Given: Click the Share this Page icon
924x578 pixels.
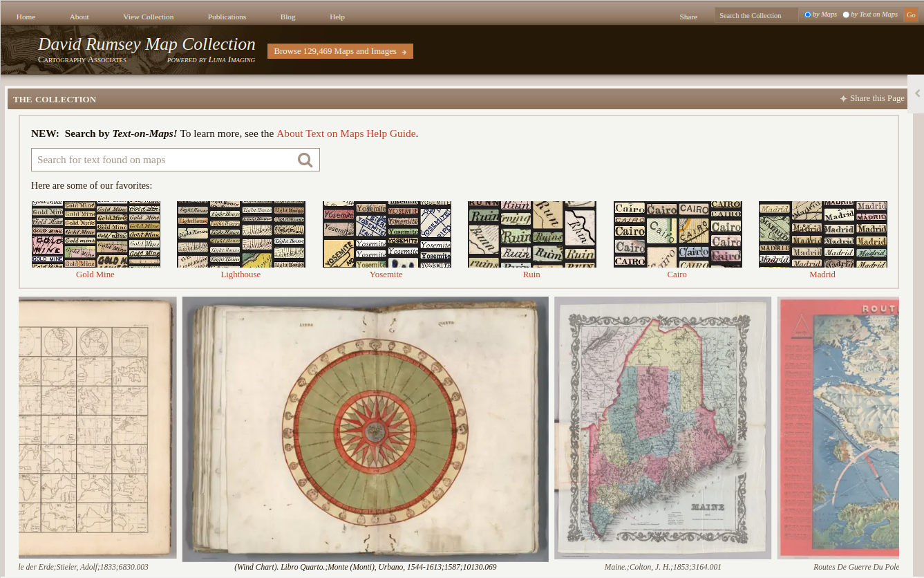Looking at the screenshot, I should [x=843, y=99].
